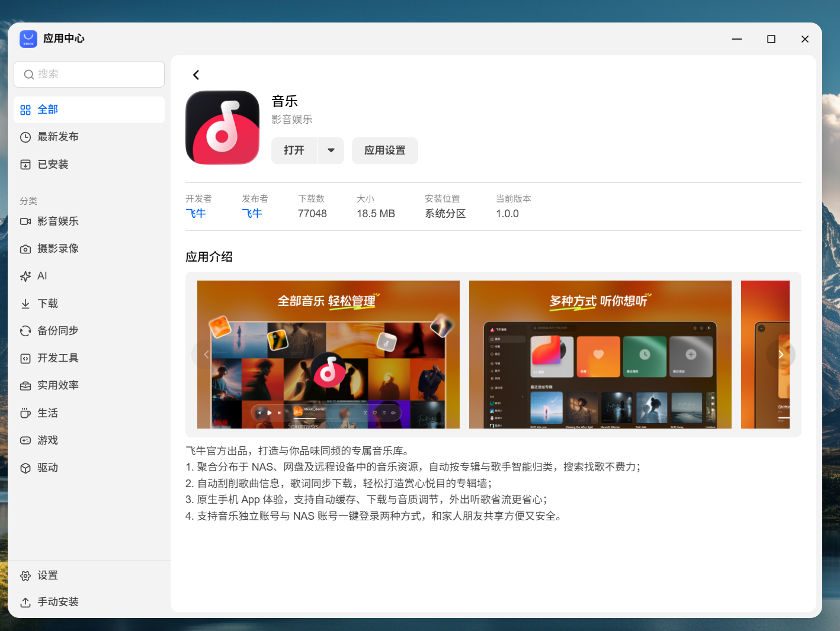840x631 pixels.
Task: Click the 下载 arrow icon
Action: (x=25, y=304)
